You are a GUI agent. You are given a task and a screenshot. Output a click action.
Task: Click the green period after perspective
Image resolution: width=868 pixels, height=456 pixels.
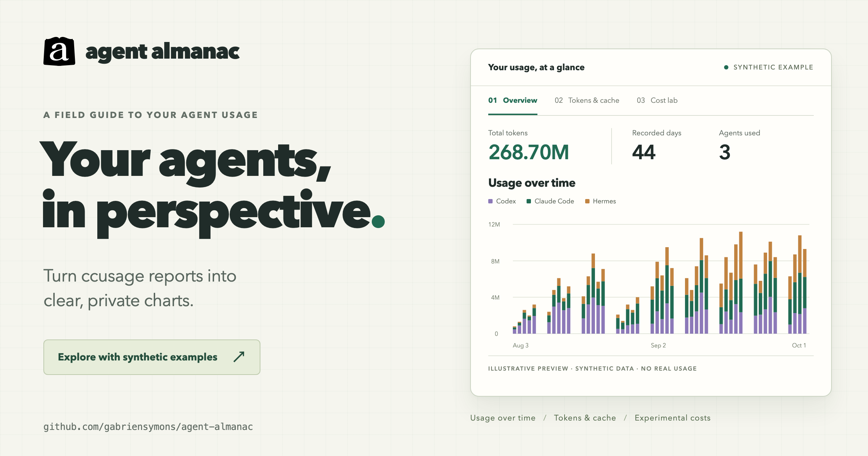[378, 221]
